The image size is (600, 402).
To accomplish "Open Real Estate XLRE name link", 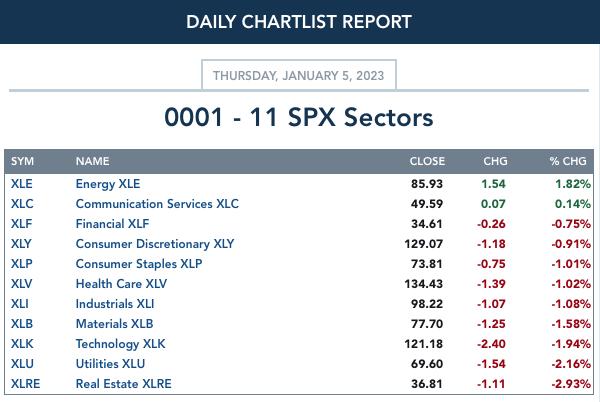I will (124, 384).
